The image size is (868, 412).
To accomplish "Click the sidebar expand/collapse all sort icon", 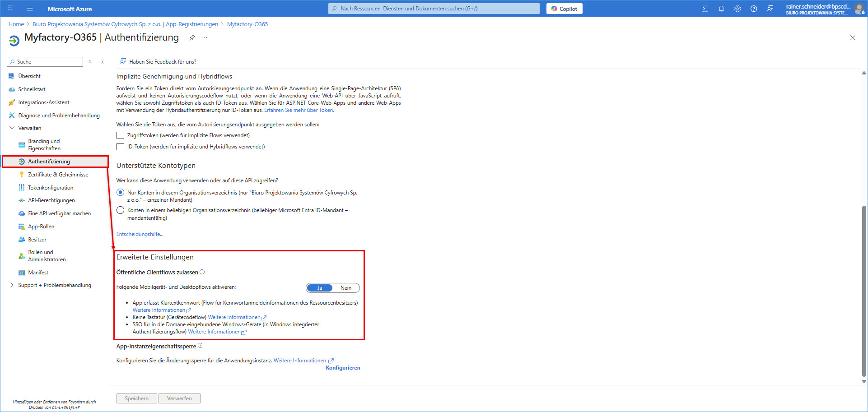I will click(90, 62).
